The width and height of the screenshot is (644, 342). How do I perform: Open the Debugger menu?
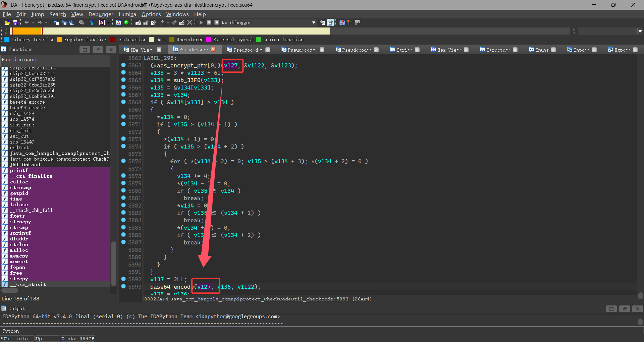tap(101, 14)
